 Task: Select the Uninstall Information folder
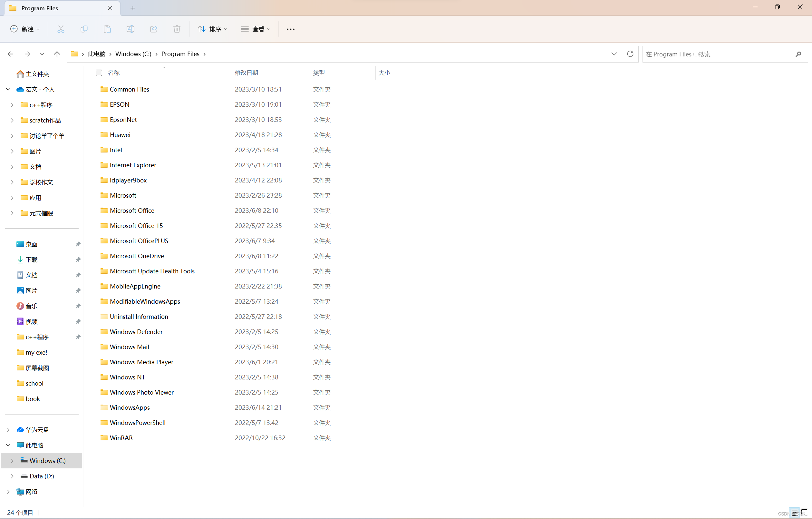(x=139, y=317)
